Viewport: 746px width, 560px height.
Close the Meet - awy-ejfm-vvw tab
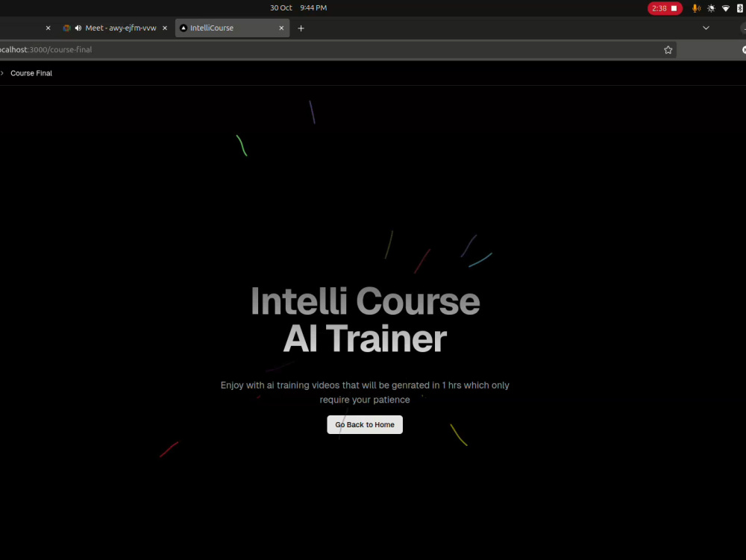tap(165, 28)
